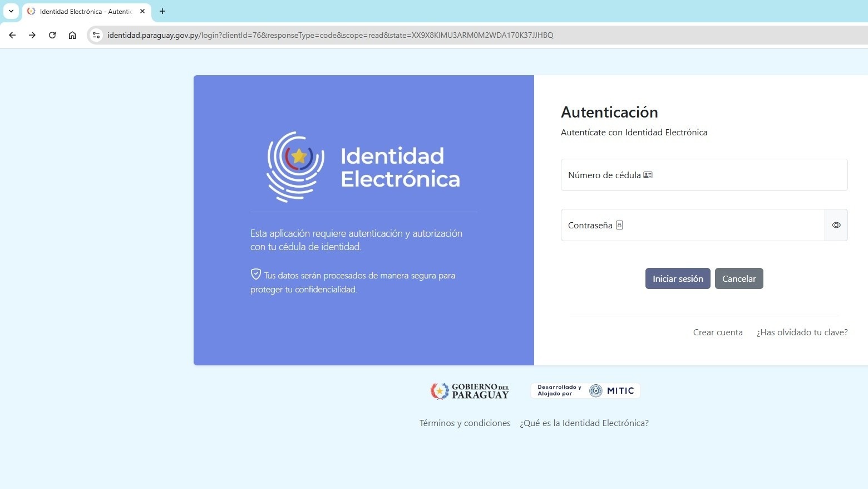
Task: Click the Gobierno del Paraguay logo
Action: point(470,391)
